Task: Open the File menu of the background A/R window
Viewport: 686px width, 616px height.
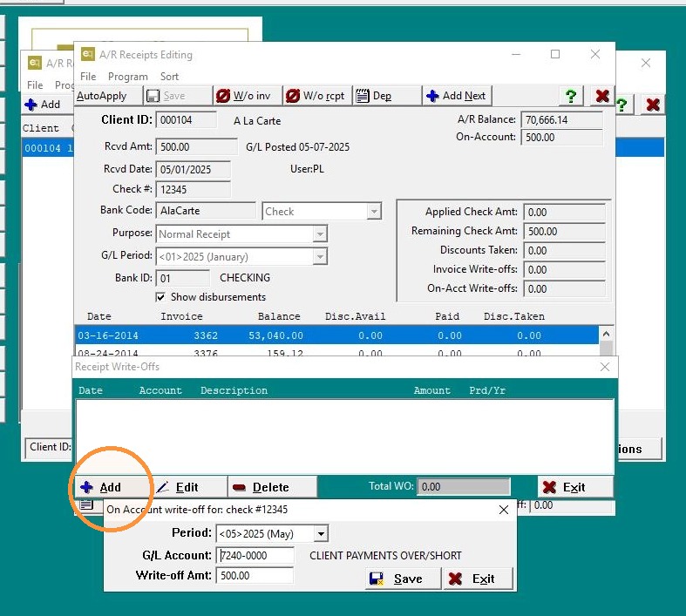Action: click(x=35, y=85)
